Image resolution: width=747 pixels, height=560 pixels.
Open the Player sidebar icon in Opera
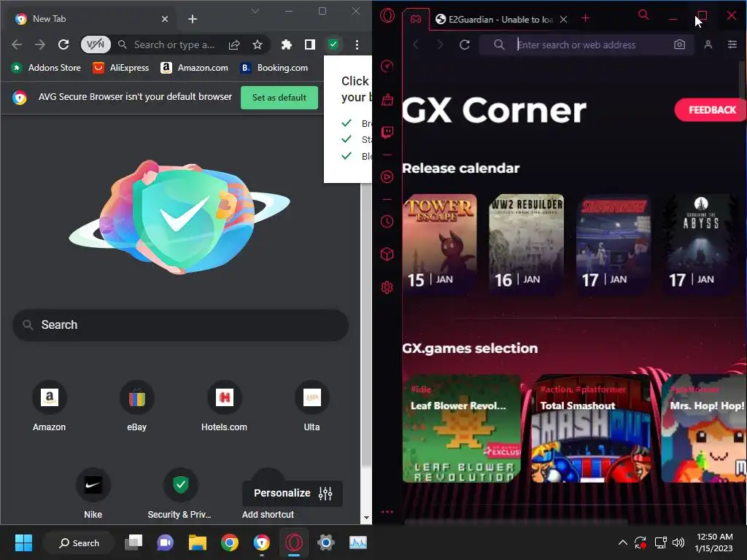click(x=387, y=177)
